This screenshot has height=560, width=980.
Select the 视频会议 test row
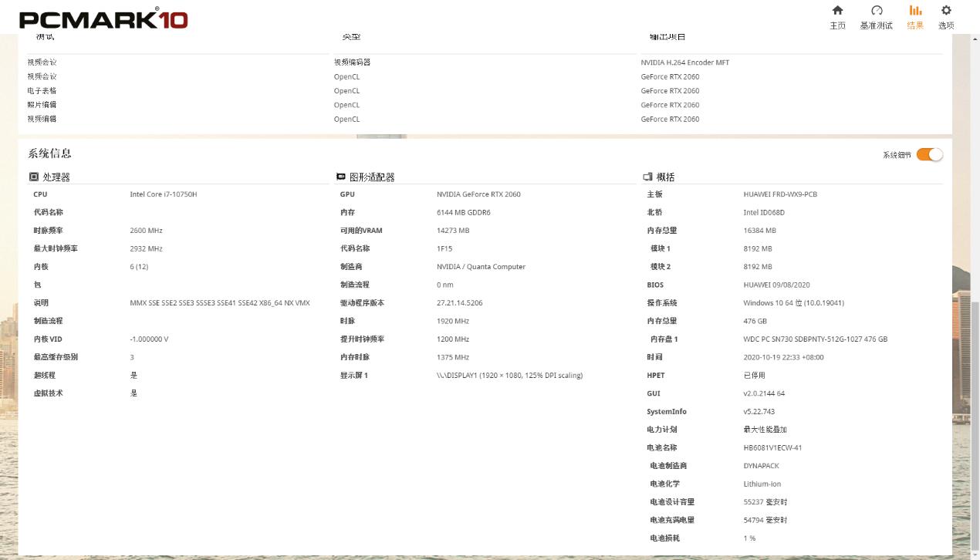click(40, 62)
